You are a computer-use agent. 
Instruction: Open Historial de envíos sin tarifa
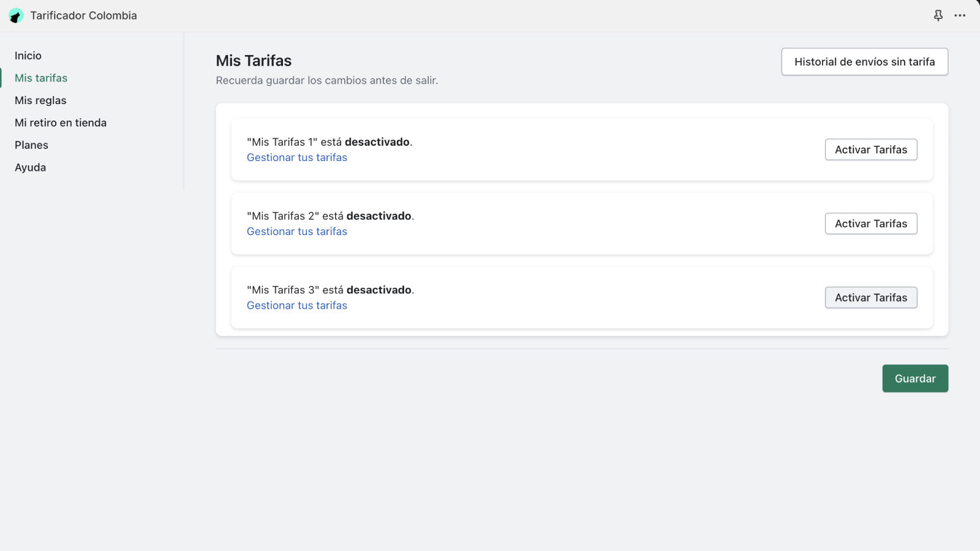coord(864,61)
